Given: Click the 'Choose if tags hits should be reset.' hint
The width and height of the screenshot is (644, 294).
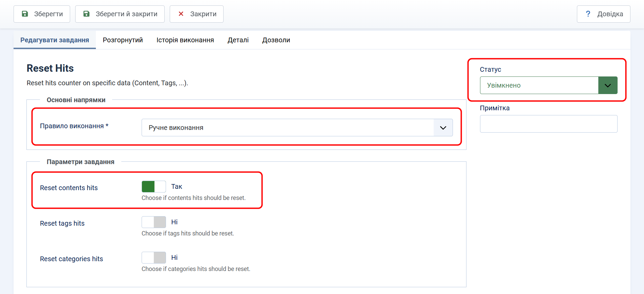Looking at the screenshot, I should [188, 233].
